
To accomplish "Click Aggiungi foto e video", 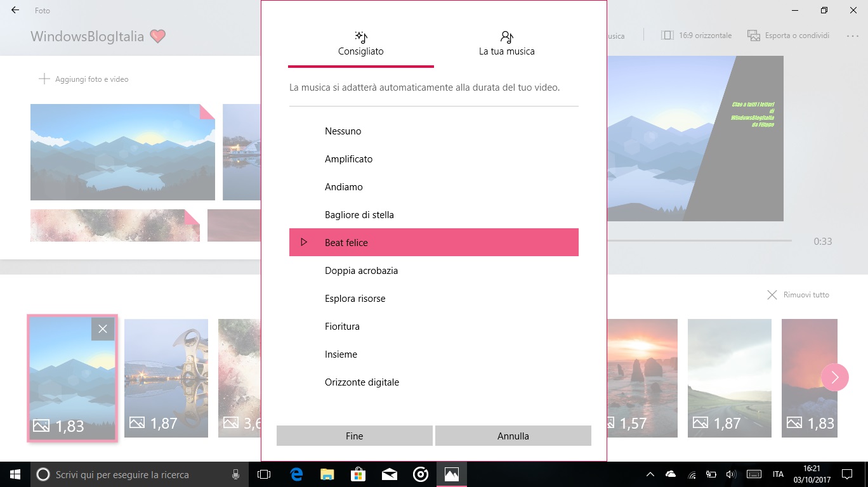I will [84, 79].
